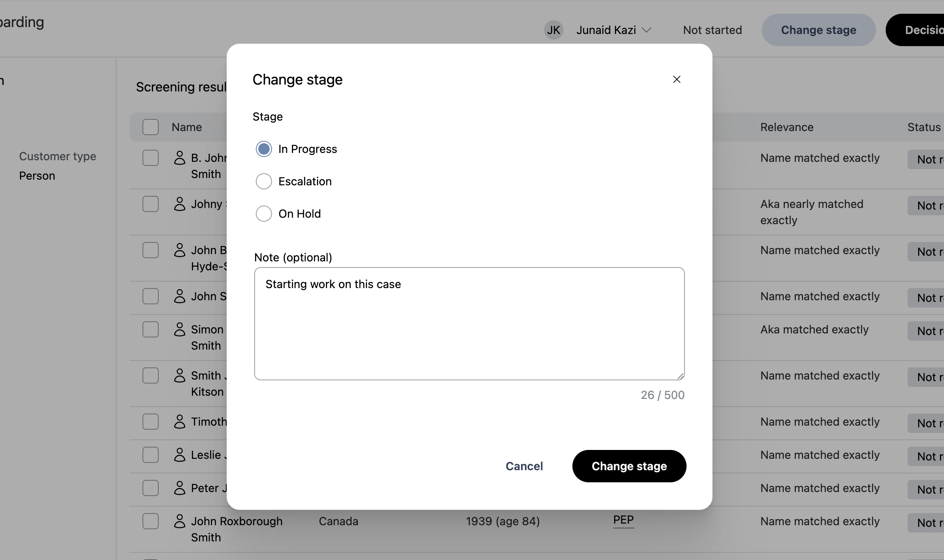Click the person icon beside Leslie

(x=179, y=455)
